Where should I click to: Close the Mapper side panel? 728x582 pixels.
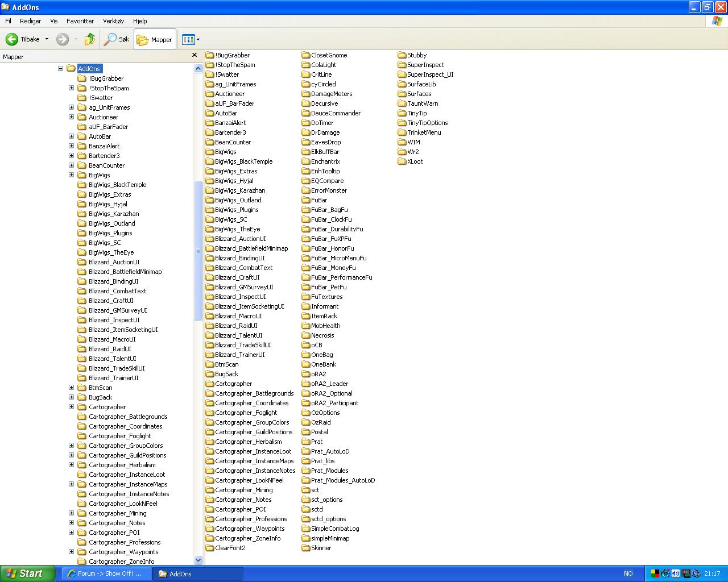[195, 55]
